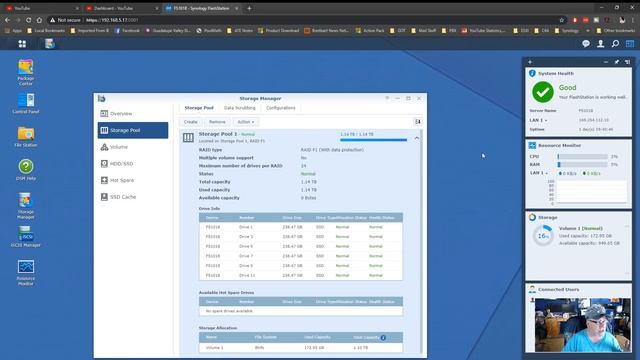Select Drive 3 row in Drive Info
Viewport: 640px width, 360px height.
pyautogui.click(x=301, y=237)
